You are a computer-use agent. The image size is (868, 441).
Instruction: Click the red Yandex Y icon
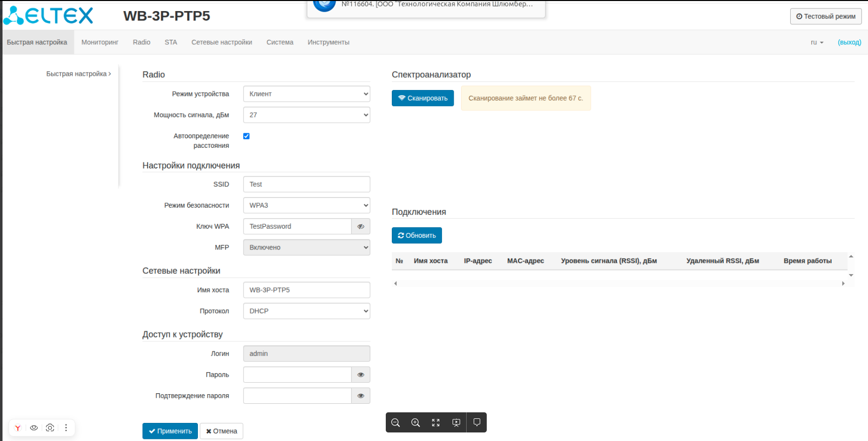point(18,428)
